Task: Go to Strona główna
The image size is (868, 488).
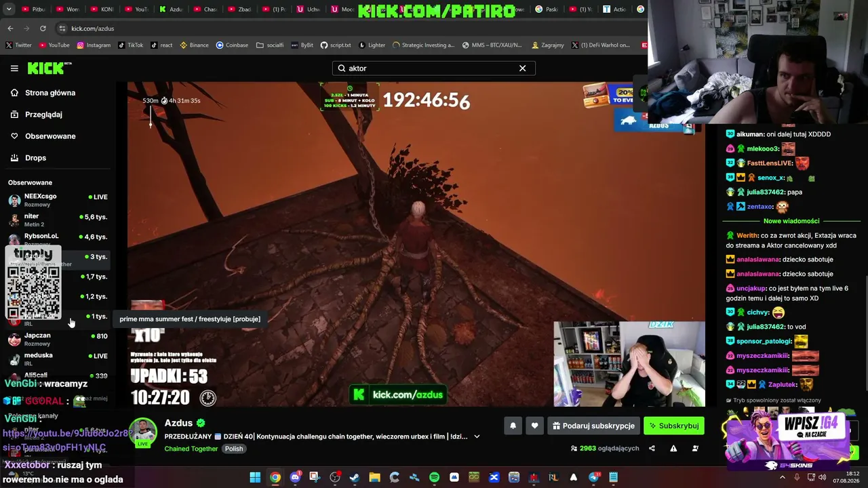Action: pos(50,93)
